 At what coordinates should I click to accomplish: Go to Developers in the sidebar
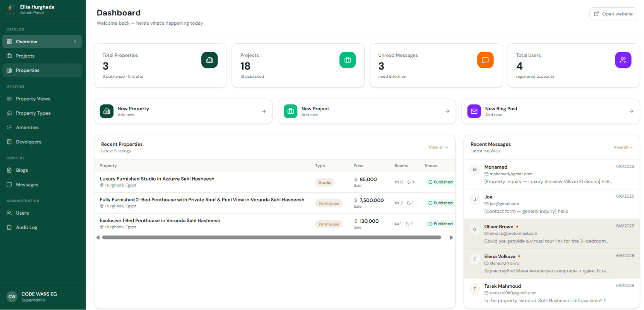click(42, 142)
